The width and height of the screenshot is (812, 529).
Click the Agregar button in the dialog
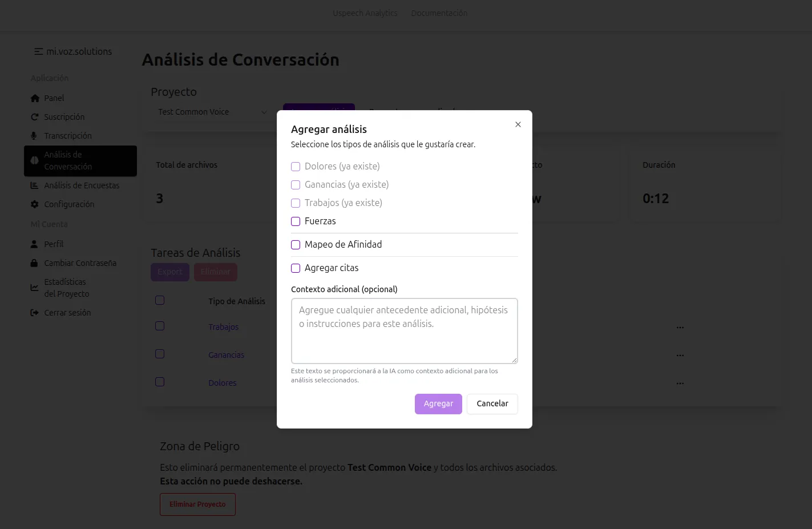438,403
